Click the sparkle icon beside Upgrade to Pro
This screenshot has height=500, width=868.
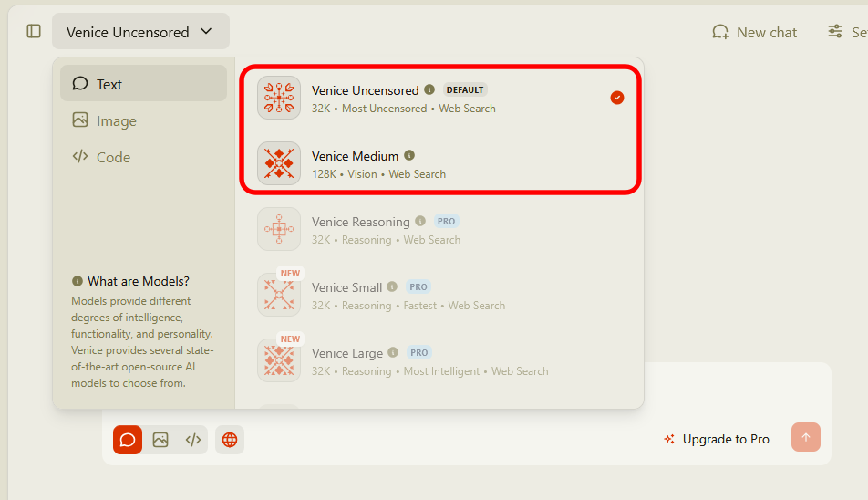[x=669, y=439]
